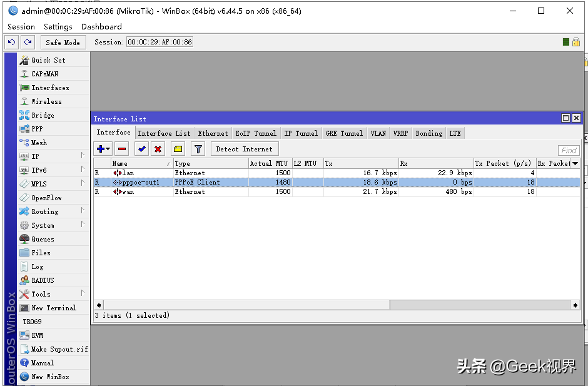The width and height of the screenshot is (588, 386).
Task: Enable the selected interface with checkmark button
Action: click(142, 149)
